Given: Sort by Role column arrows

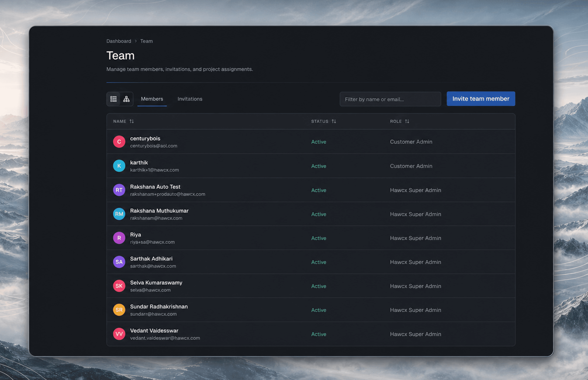Looking at the screenshot, I should [x=407, y=121].
